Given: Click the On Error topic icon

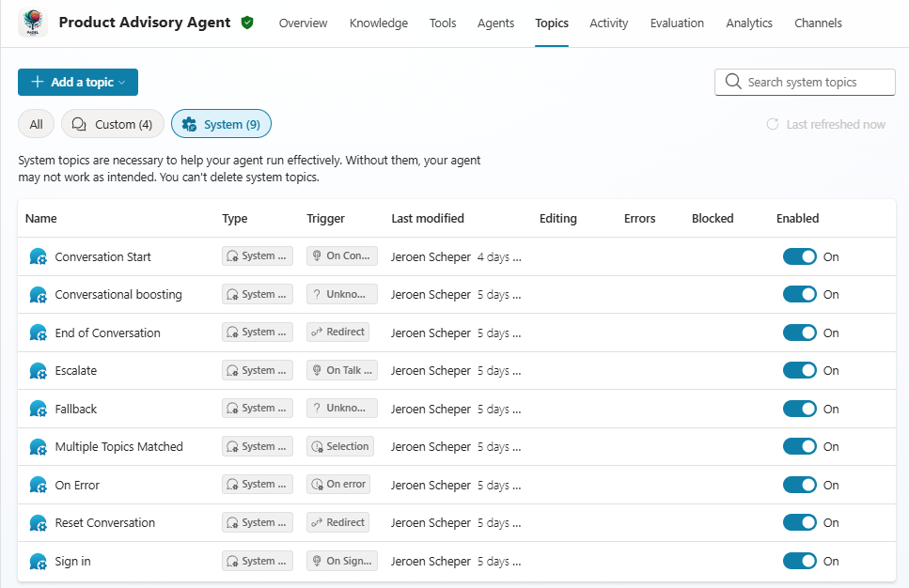Looking at the screenshot, I should 39,486.
